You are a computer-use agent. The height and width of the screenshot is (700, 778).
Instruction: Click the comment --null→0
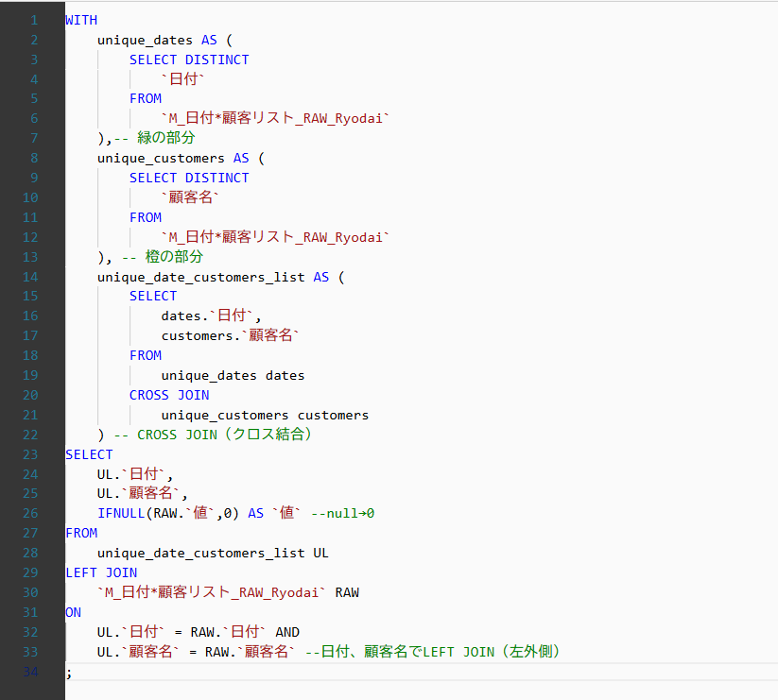[343, 513]
